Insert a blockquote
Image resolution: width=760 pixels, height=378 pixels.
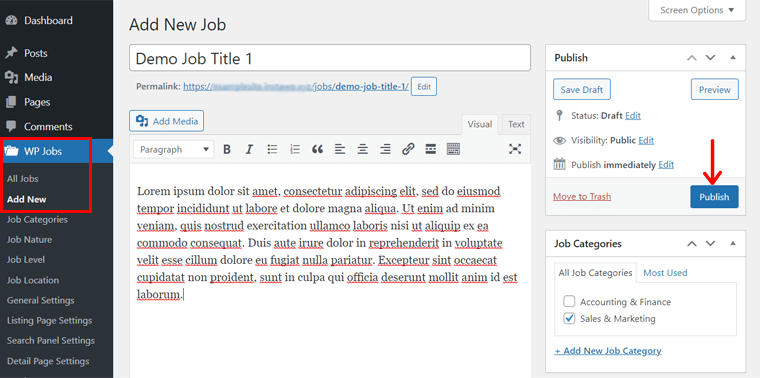[x=317, y=149]
